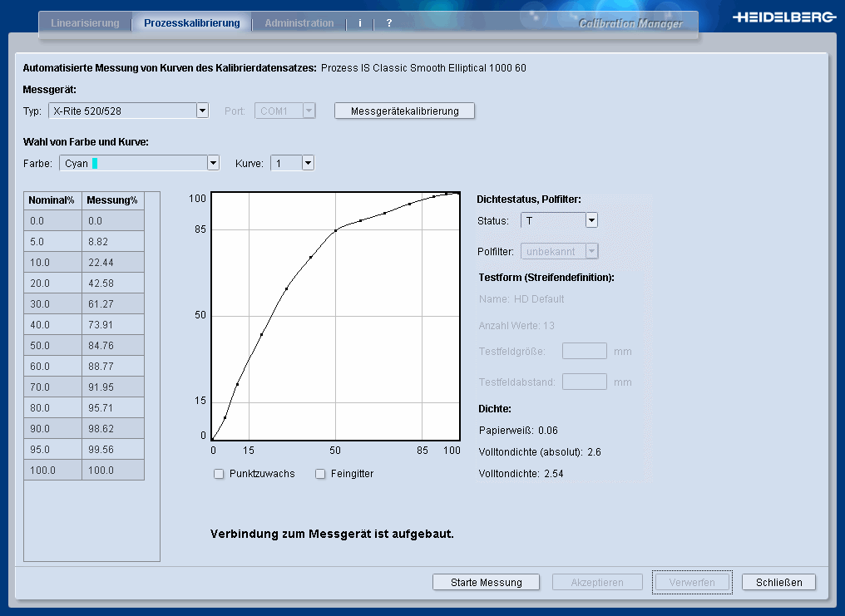This screenshot has width=845, height=616.
Task: Click the Schließen button
Action: point(778,582)
